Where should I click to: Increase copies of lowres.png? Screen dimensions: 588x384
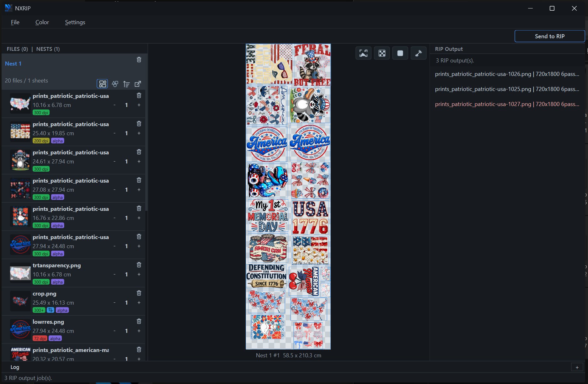139,331
